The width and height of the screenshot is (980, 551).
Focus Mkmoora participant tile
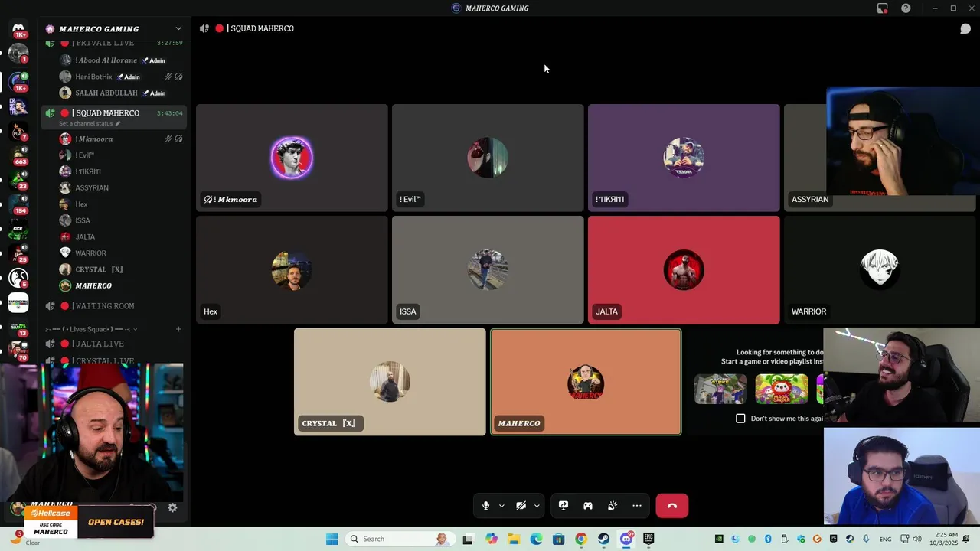click(x=292, y=158)
